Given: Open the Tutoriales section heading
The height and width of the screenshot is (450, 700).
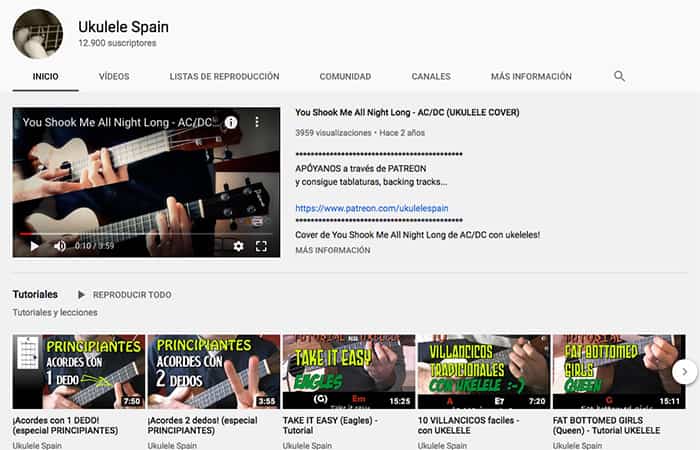Looking at the screenshot, I should click(x=35, y=295).
